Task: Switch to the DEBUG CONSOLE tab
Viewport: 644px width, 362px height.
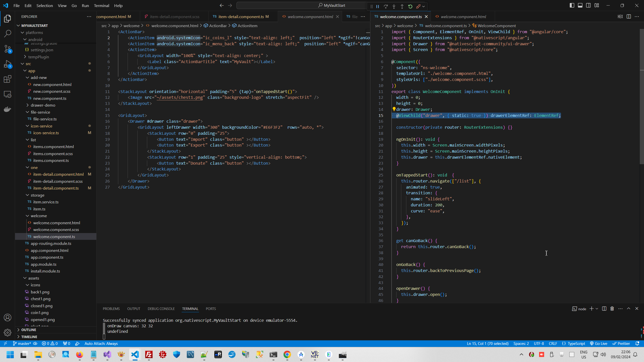Action: coord(161,309)
